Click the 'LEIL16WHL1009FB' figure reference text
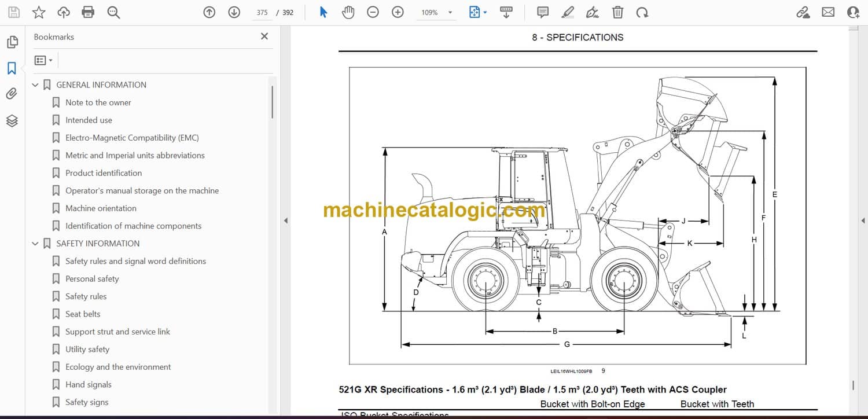 coord(571,371)
